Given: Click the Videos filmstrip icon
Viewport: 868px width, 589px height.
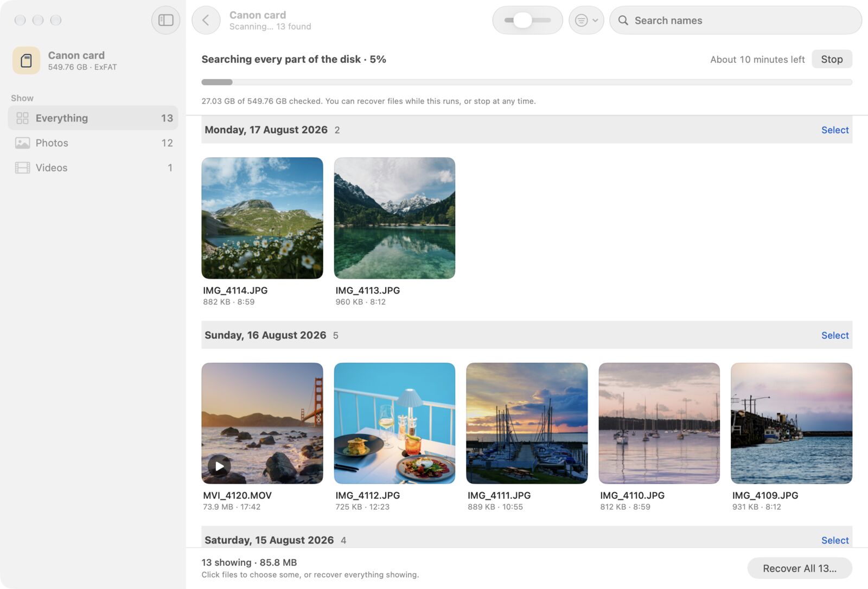Looking at the screenshot, I should point(22,168).
